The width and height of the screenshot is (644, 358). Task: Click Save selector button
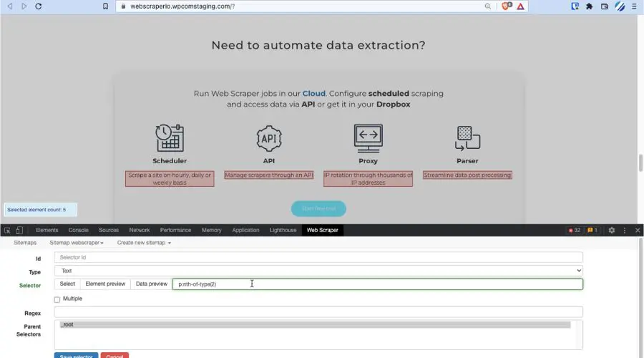(76, 356)
